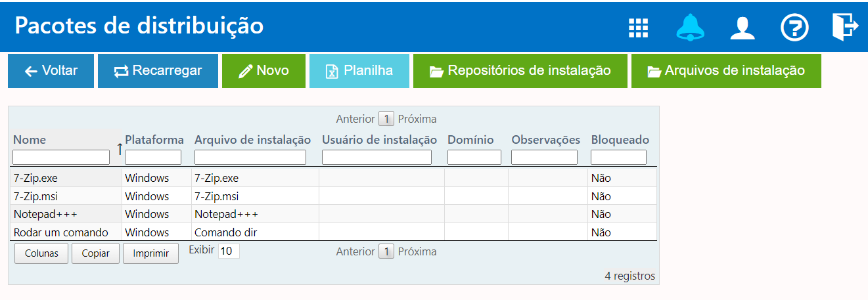Click the Copiar button
Screen dimensions: 868x300
point(95,253)
